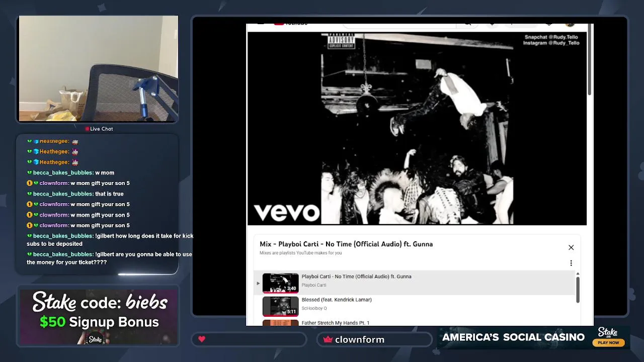Click the crown icon beside clownform
Viewport: 644px width, 362px height.
(x=328, y=339)
